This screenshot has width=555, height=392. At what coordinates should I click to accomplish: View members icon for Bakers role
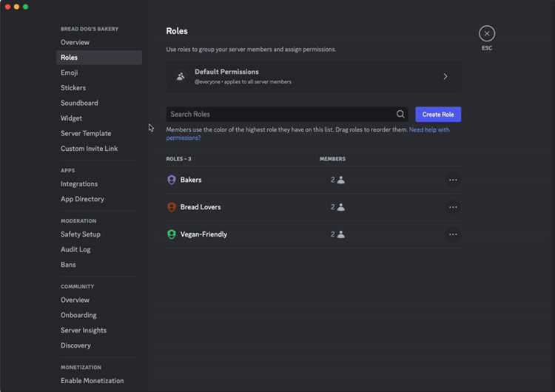341,180
